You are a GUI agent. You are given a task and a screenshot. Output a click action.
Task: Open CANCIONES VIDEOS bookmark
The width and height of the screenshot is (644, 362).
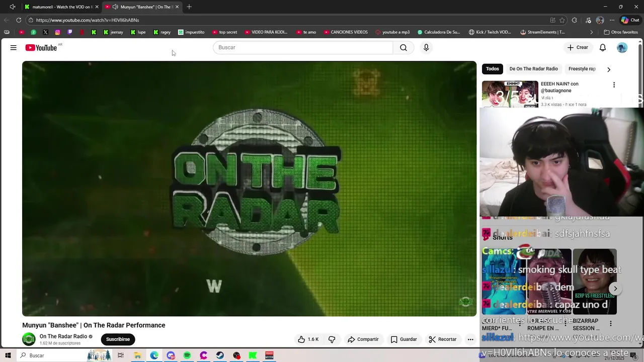pos(346,32)
